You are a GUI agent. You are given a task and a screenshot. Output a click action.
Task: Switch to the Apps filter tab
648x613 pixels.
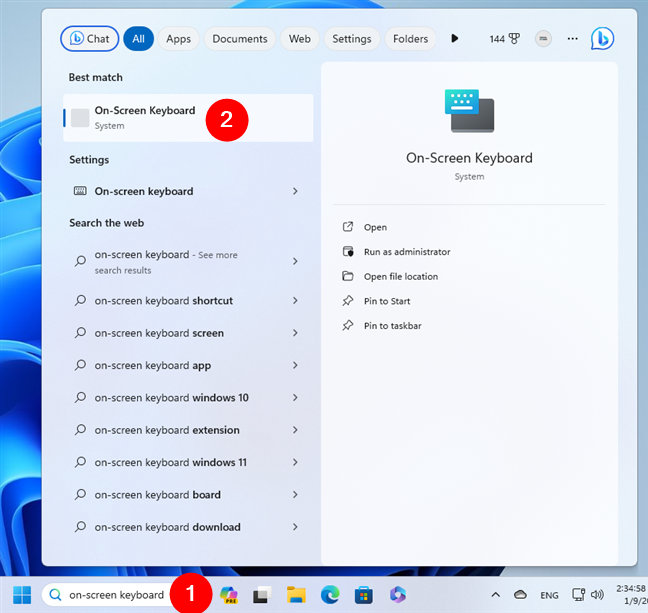coord(179,39)
